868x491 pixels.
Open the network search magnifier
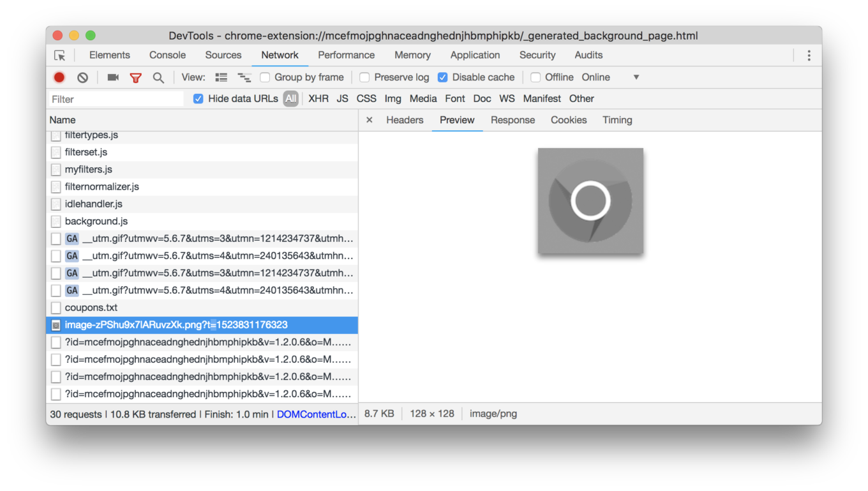pyautogui.click(x=158, y=77)
